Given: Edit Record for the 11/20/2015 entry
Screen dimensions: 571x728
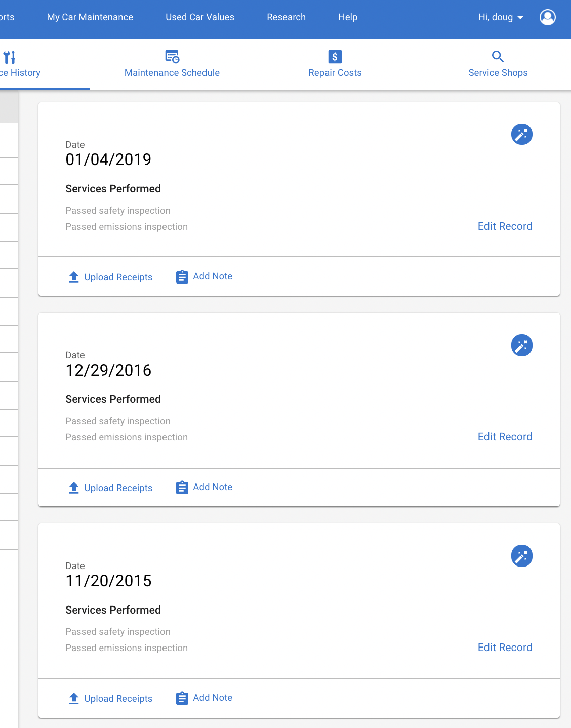Looking at the screenshot, I should (505, 648).
